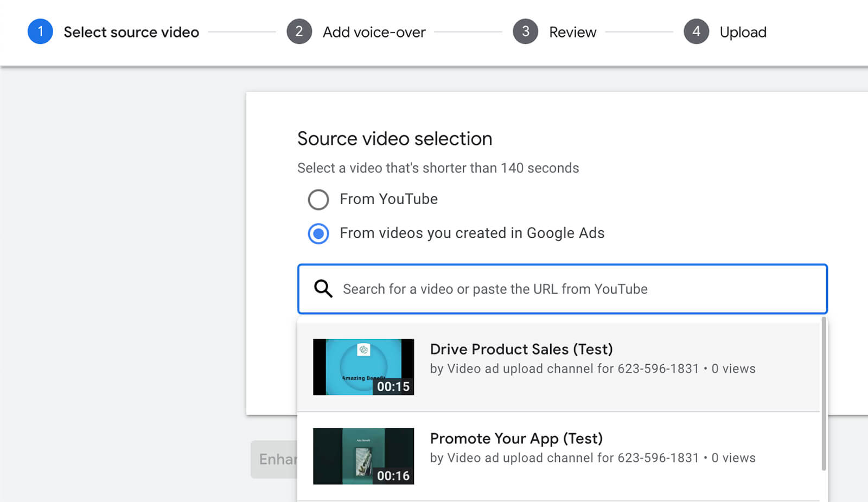
Task: Choose Promote Your App (Test) title
Action: coord(516,439)
